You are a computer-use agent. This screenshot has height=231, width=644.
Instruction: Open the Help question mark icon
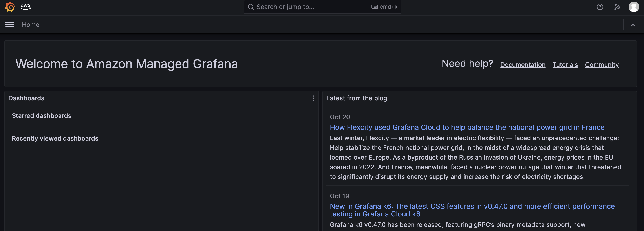pos(600,7)
